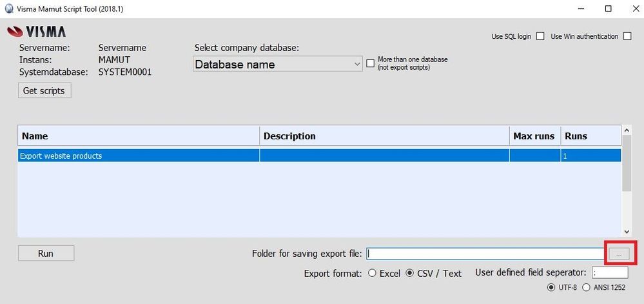
Task: Select CSV / Text export format
Action: (409, 273)
